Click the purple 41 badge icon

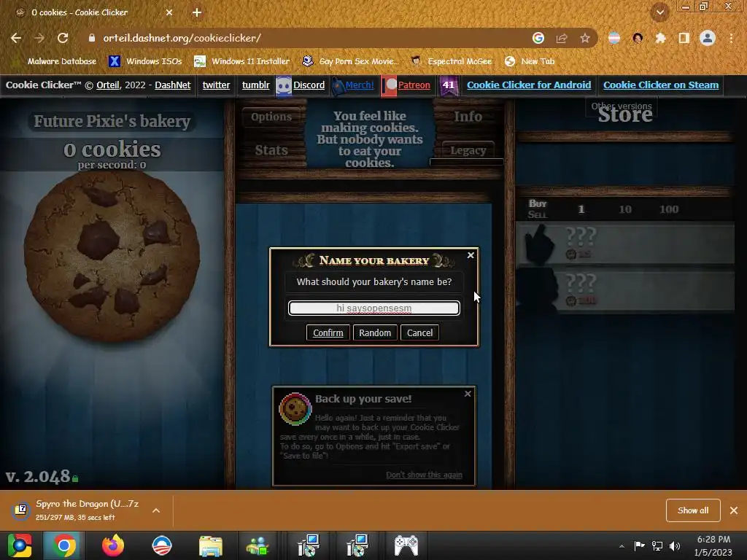pos(449,86)
